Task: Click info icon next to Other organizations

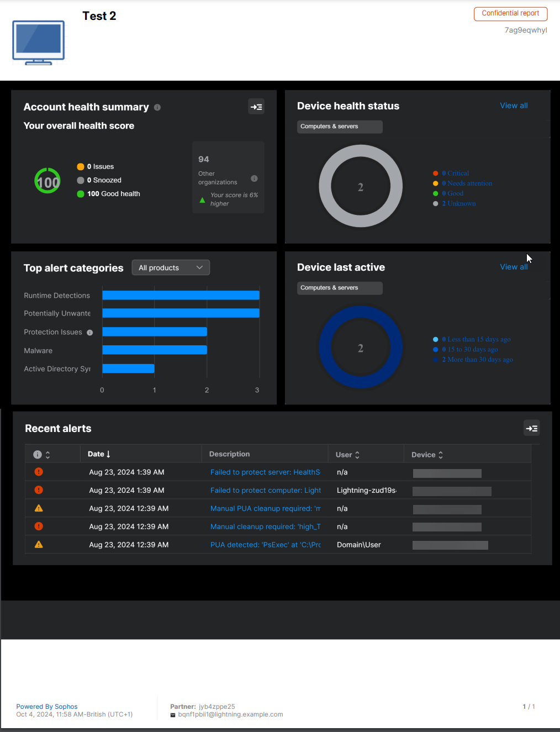Action: (254, 178)
